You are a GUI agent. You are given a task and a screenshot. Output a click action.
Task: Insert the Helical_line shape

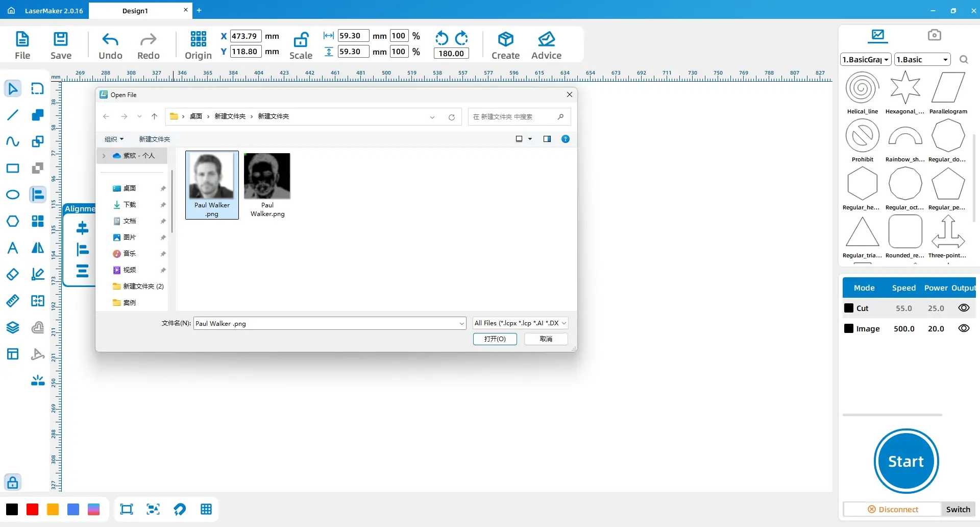[862, 92]
